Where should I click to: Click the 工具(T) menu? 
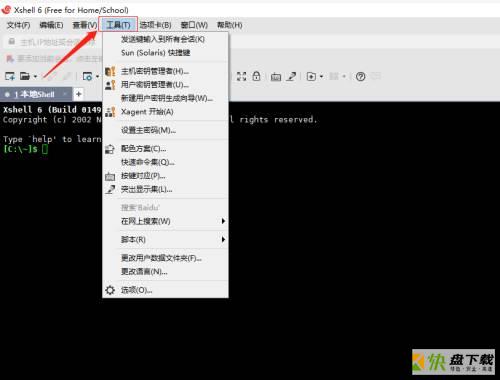click(118, 25)
